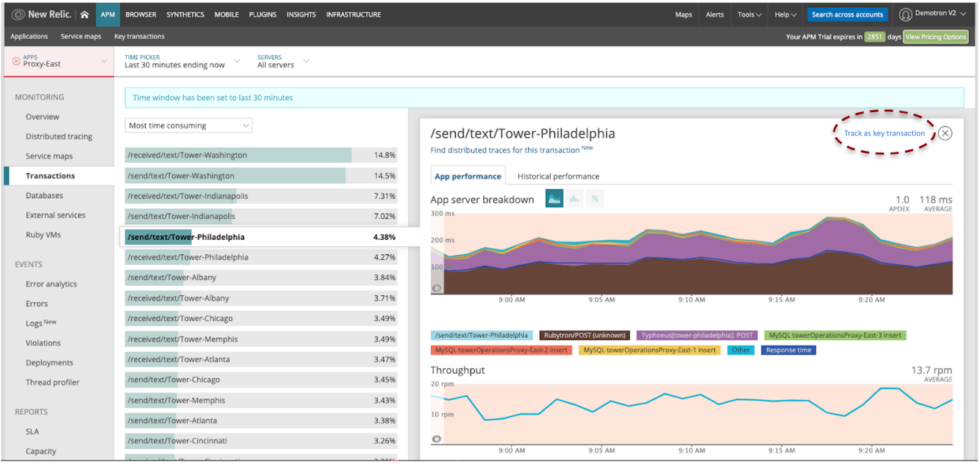Click View Pricing Options button
The height and width of the screenshot is (464, 980).
tap(935, 37)
